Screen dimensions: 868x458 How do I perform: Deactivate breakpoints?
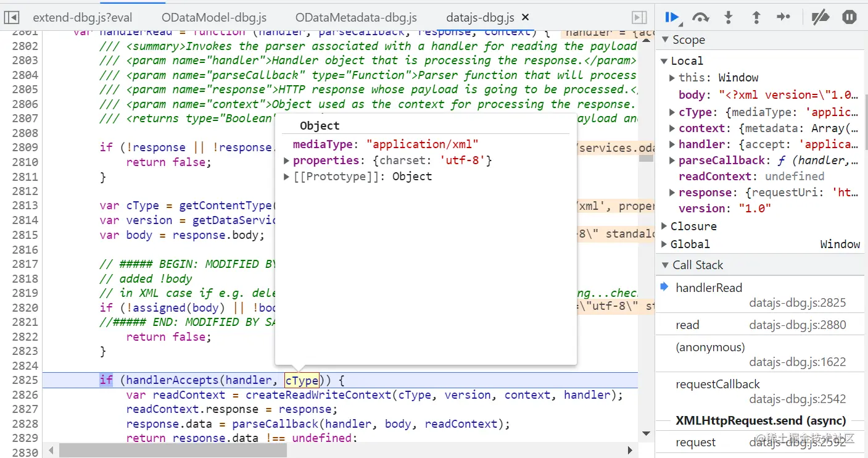pos(820,17)
